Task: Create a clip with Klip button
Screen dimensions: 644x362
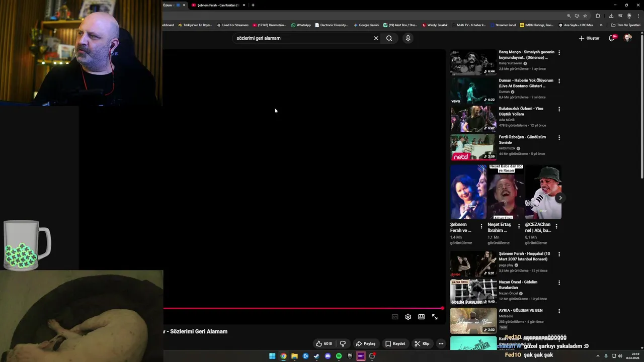Action: [x=422, y=343]
